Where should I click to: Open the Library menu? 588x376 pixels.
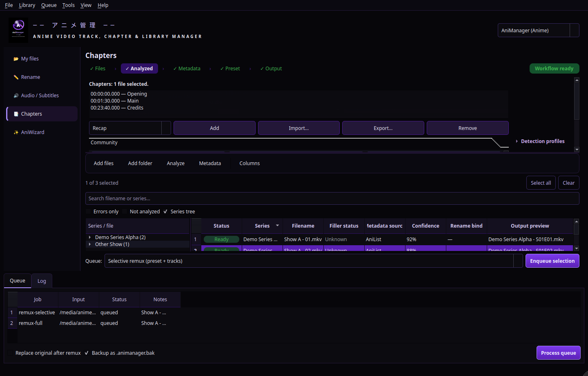pyautogui.click(x=27, y=5)
